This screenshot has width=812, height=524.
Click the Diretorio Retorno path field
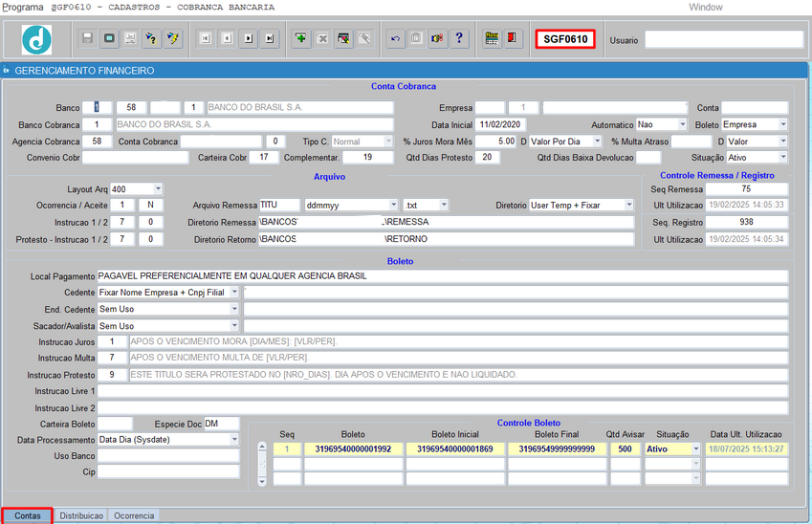pyautogui.click(x=447, y=239)
